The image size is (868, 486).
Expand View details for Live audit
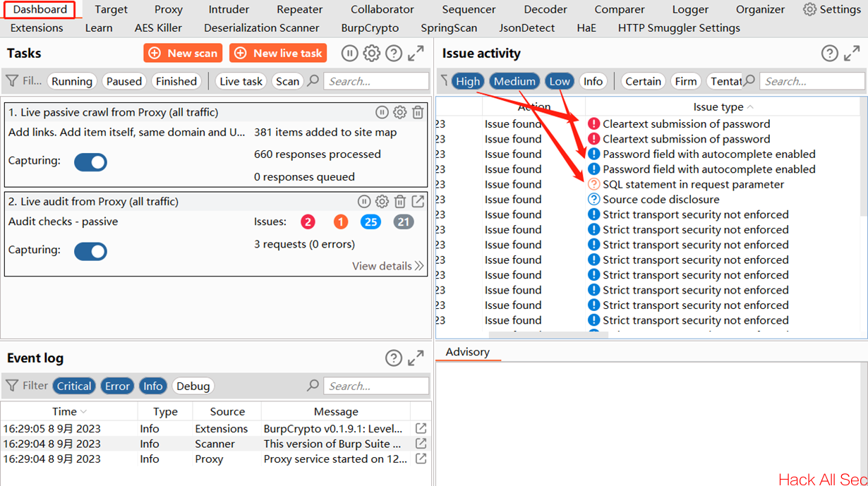point(388,266)
